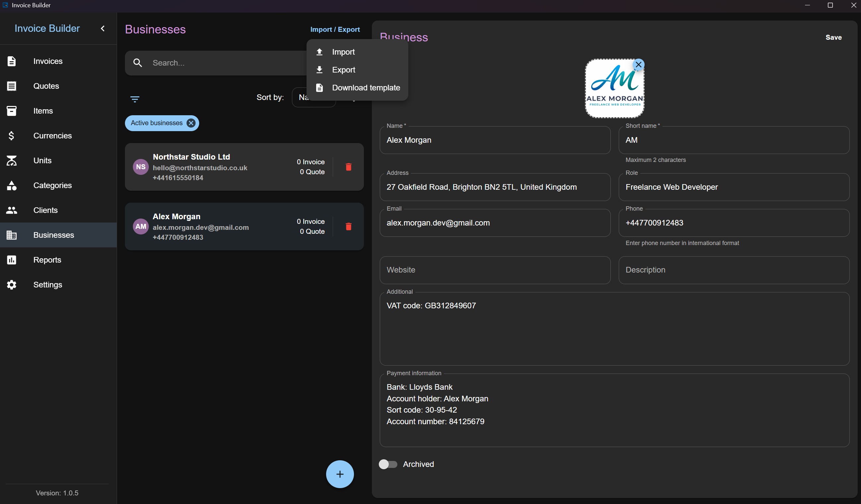This screenshot has width=861, height=504.
Task: Toggle the Archived switch
Action: click(x=388, y=464)
